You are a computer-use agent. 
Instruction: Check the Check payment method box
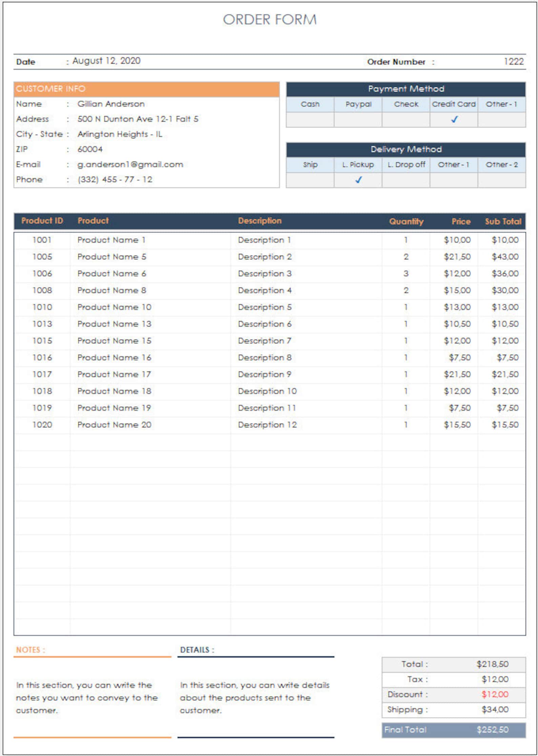tap(406, 120)
